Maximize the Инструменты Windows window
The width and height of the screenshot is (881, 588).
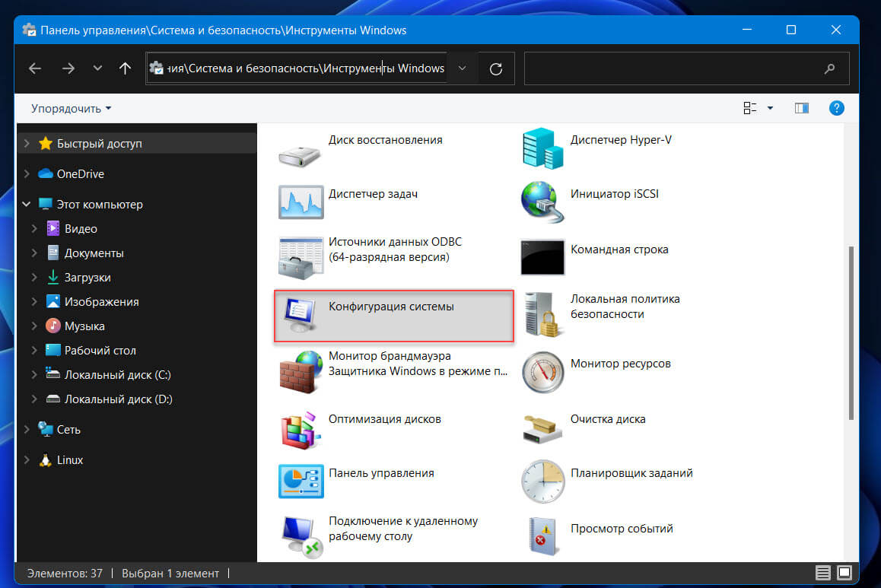791,30
